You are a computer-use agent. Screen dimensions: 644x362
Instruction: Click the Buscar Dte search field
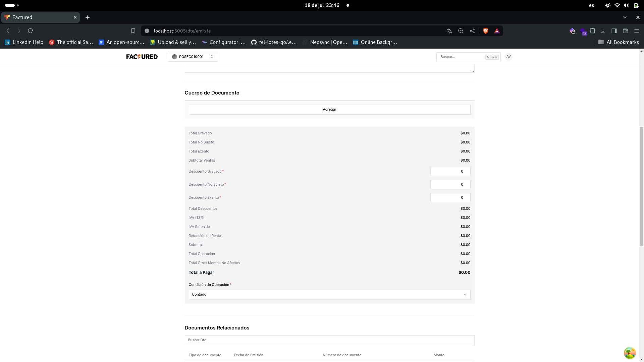329,340
